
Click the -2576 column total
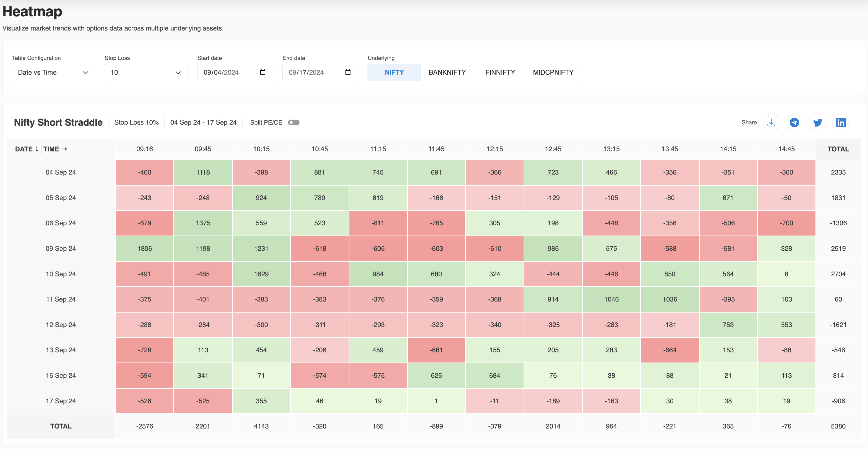click(x=144, y=426)
